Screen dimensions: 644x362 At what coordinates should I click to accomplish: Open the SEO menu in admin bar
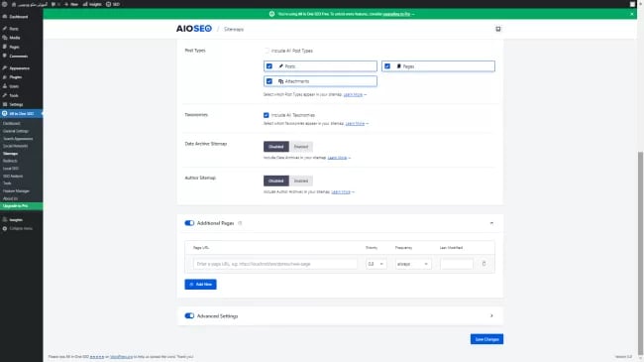pos(113,4)
